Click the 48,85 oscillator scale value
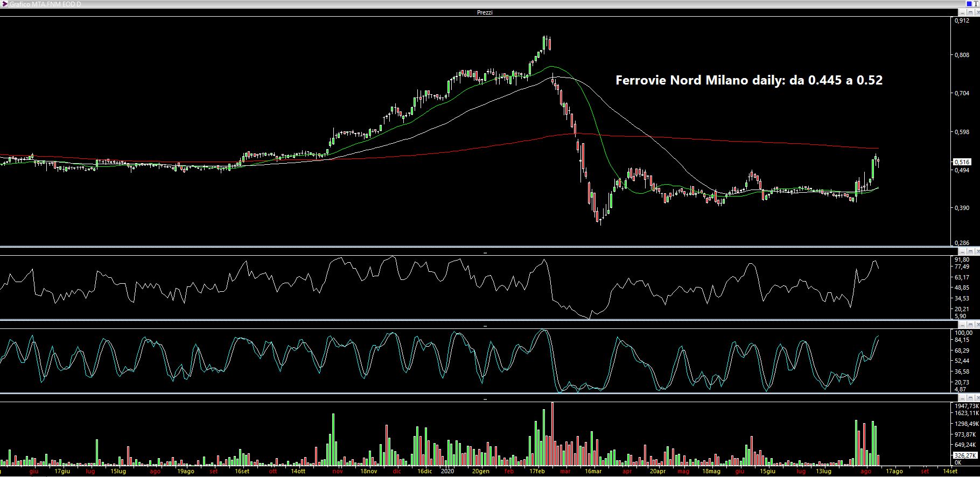Screen dimensions: 980x477 (962, 287)
